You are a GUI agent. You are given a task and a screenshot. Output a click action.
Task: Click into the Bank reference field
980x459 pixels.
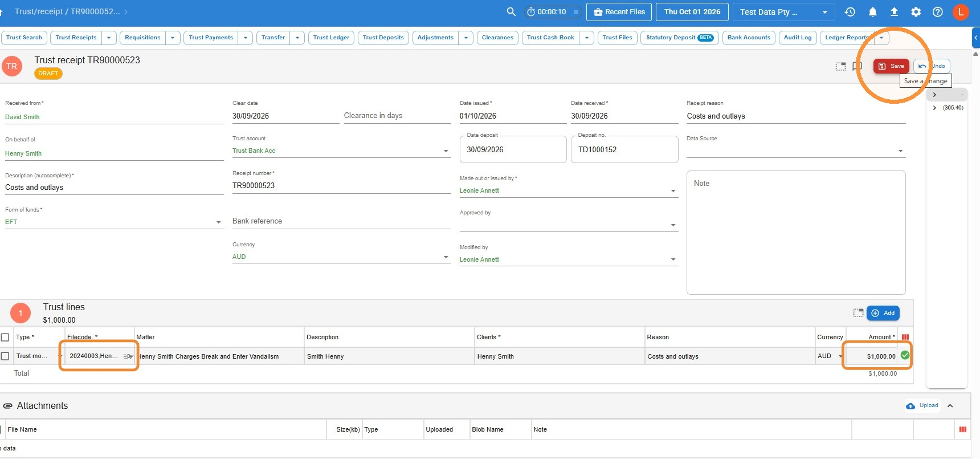[341, 221]
